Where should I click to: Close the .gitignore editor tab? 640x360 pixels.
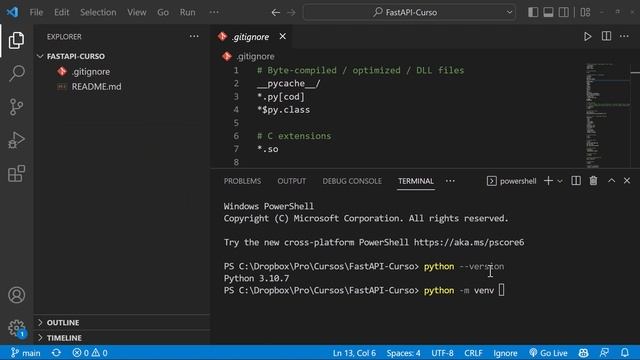pyautogui.click(x=282, y=36)
